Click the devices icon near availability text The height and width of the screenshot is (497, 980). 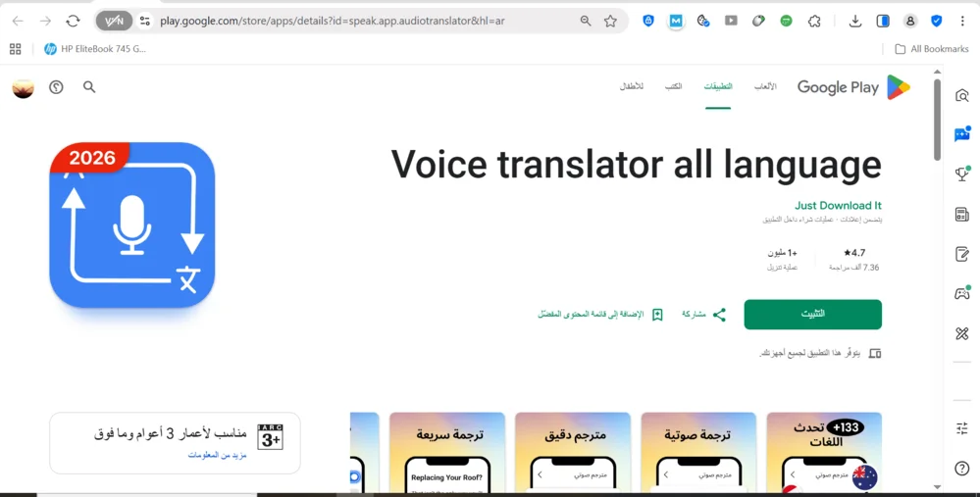(875, 354)
